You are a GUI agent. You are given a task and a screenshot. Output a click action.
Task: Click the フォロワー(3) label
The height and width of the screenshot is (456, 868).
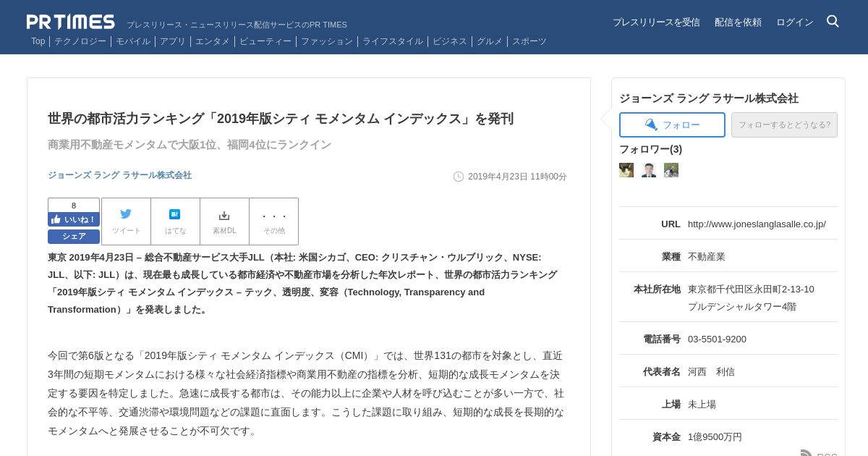click(x=650, y=149)
